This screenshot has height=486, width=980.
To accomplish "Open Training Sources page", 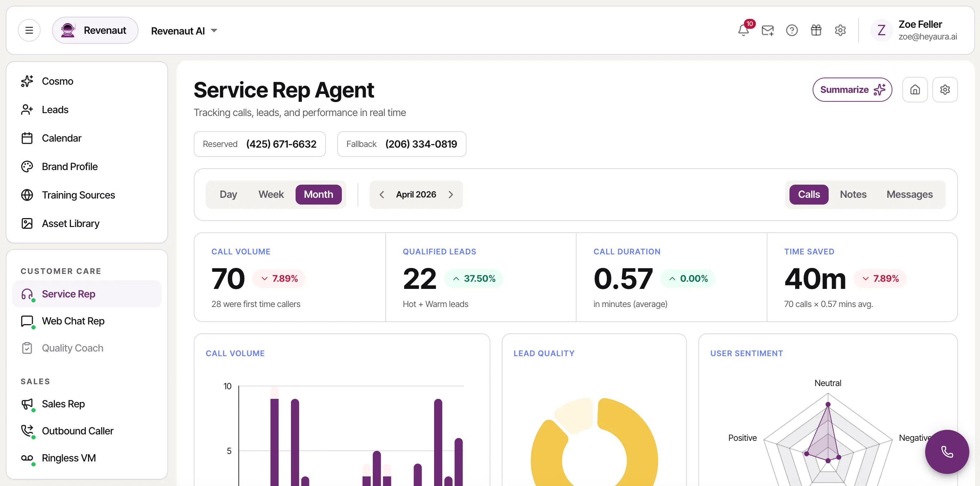I will click(87, 195).
